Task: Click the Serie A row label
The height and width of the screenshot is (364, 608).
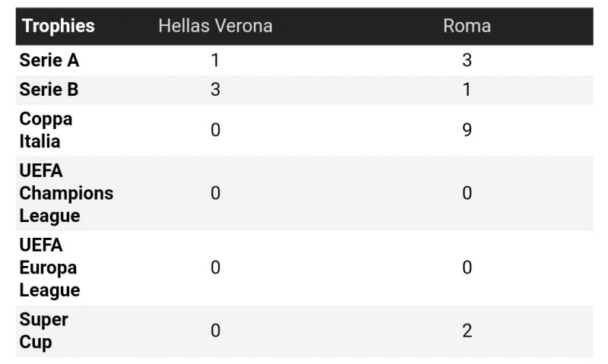Action: click(49, 61)
